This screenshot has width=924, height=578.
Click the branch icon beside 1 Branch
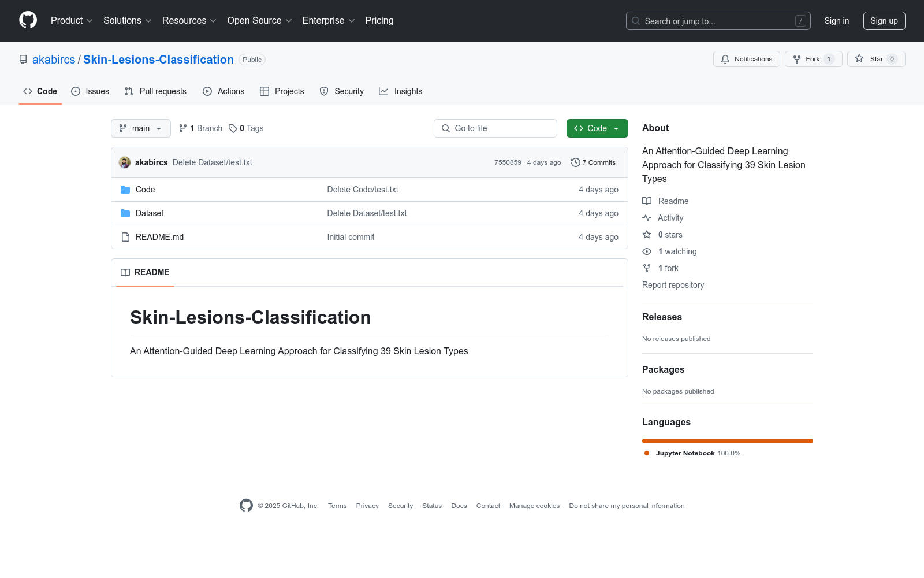[183, 128]
